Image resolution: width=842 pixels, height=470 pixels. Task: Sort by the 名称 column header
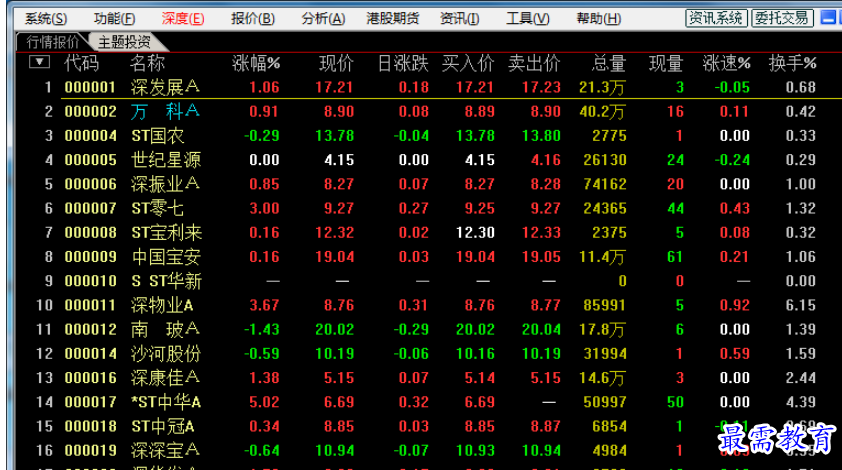click(x=147, y=63)
